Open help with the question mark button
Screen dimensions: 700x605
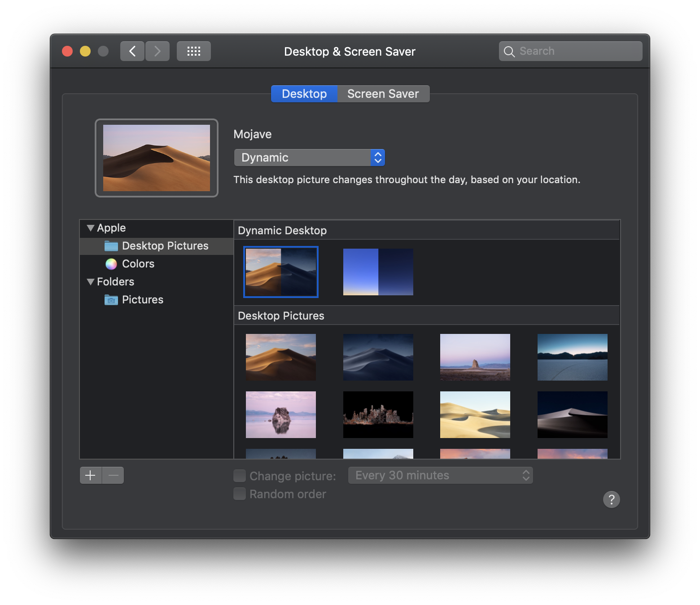(612, 499)
